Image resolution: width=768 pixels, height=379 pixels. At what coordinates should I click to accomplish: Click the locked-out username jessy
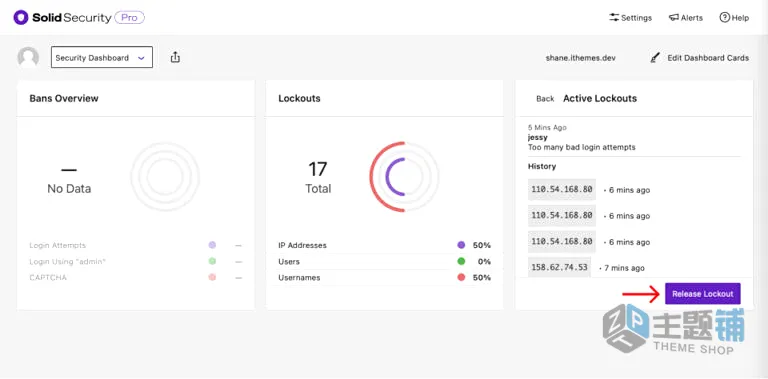(538, 137)
